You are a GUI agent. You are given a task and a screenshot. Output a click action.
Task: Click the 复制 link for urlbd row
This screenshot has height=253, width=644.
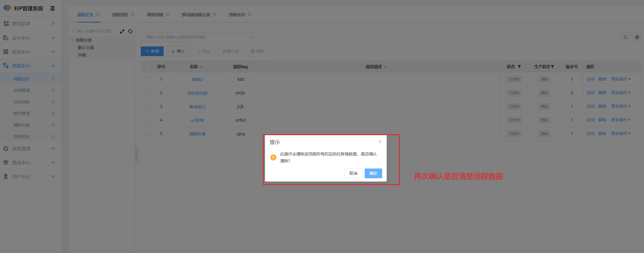pyautogui.click(x=602, y=120)
